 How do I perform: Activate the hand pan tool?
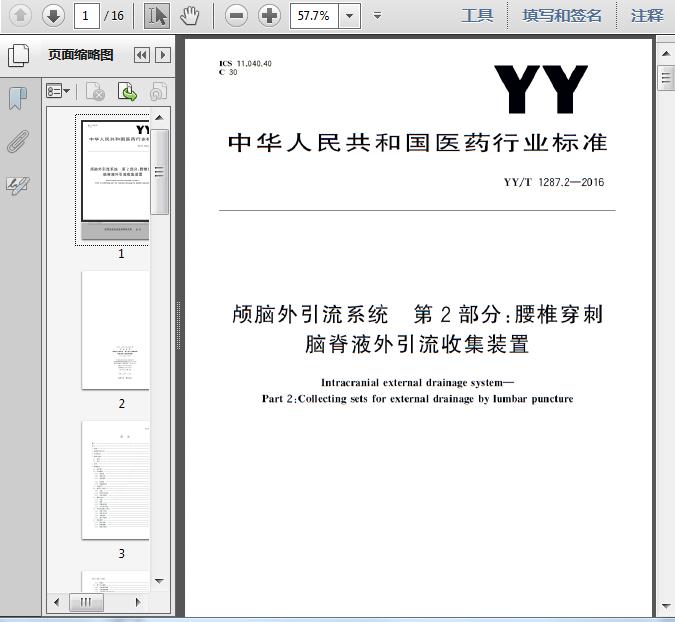(x=189, y=16)
